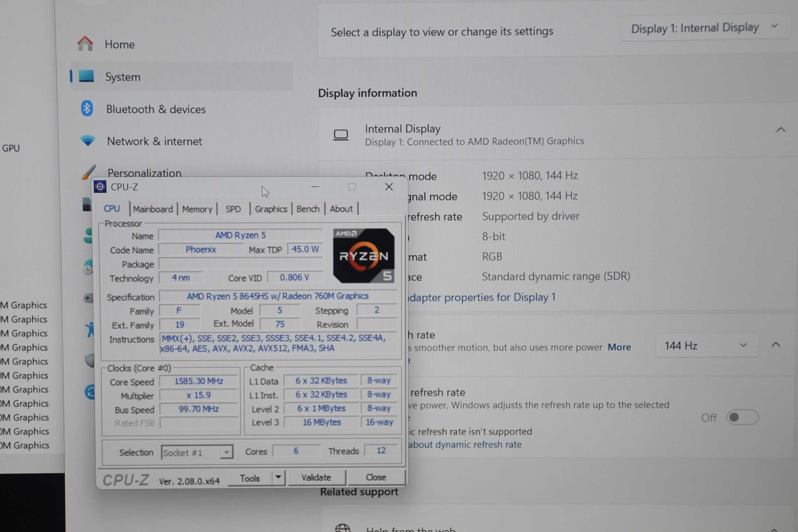Click the AMD Ryzen 5 logo image
The image size is (798, 532).
(363, 256)
